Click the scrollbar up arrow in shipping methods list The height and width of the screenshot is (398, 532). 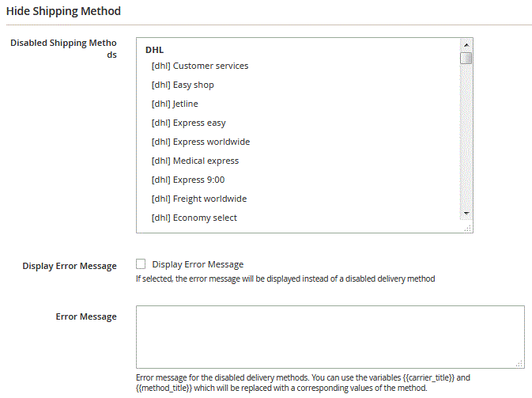tap(466, 45)
